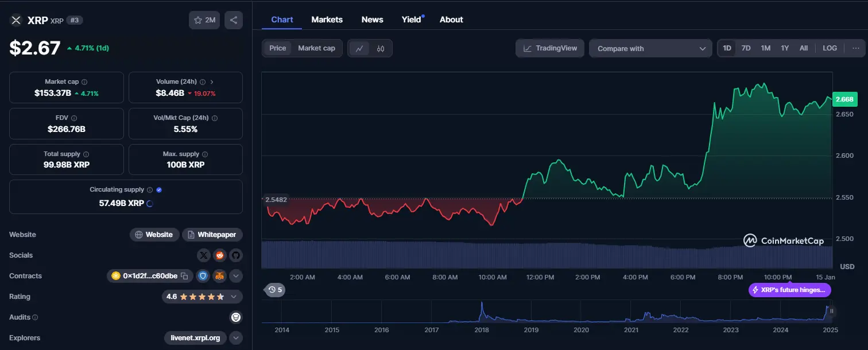
Task: Open the X (Twitter) social link
Action: (204, 255)
